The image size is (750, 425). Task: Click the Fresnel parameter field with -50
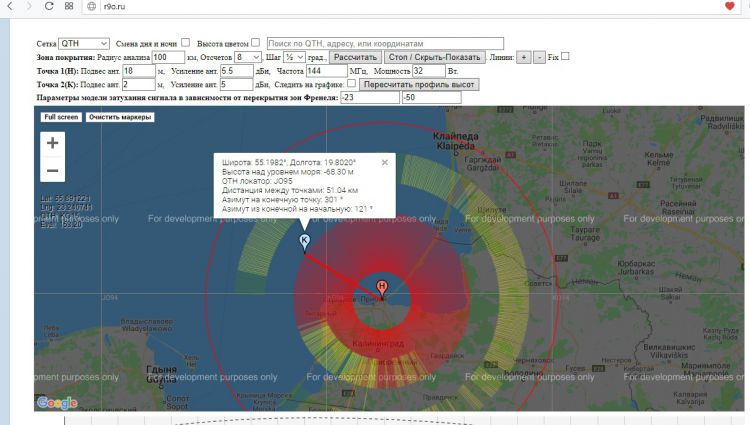(431, 98)
